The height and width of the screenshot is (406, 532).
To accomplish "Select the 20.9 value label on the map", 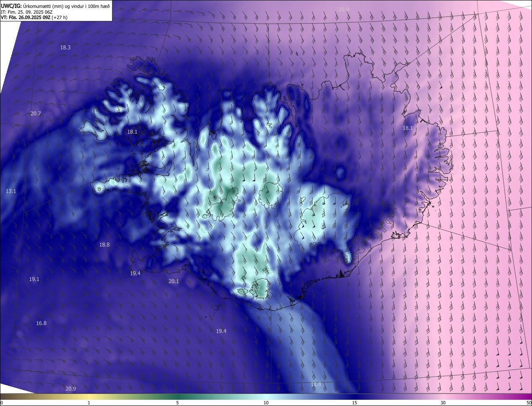I will tap(71, 389).
